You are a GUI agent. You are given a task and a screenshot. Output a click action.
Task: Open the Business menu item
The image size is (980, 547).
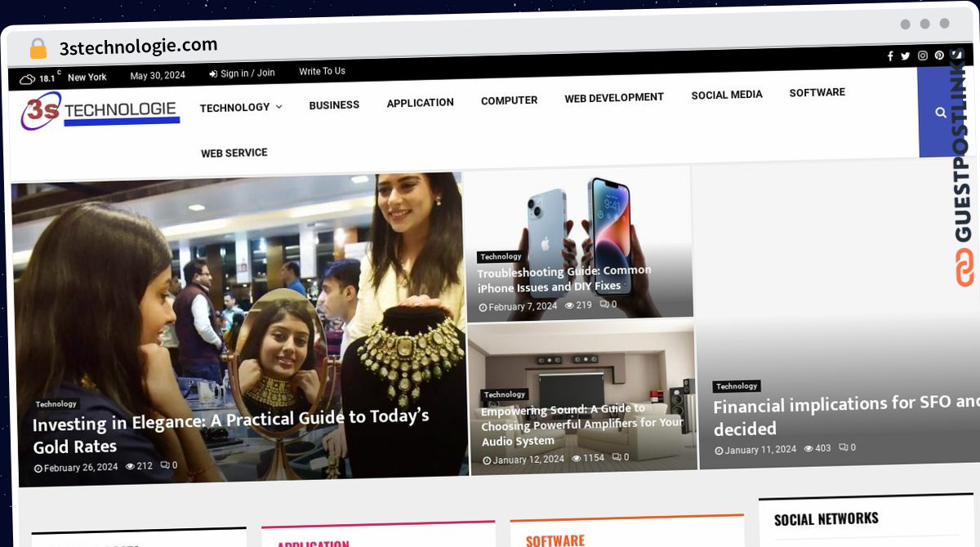click(x=334, y=105)
